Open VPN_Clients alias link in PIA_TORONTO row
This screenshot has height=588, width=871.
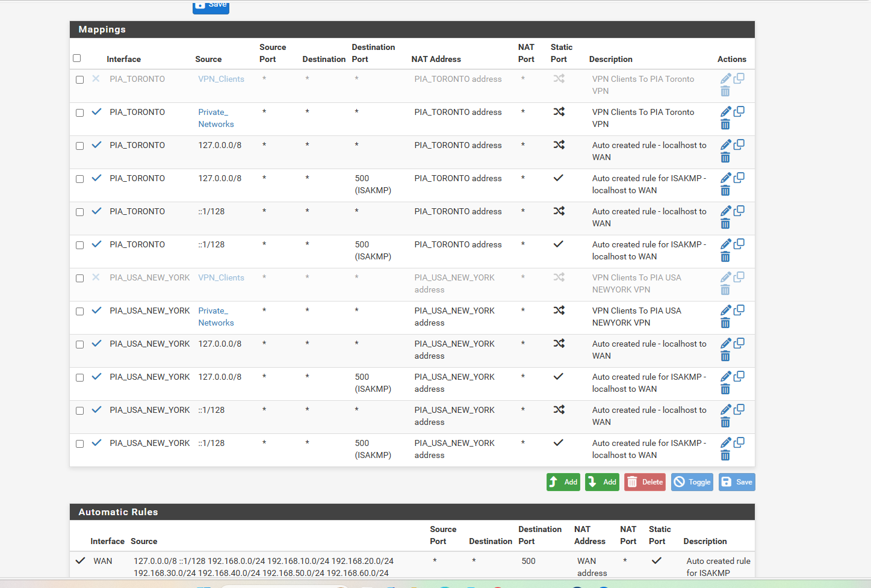tap(221, 79)
